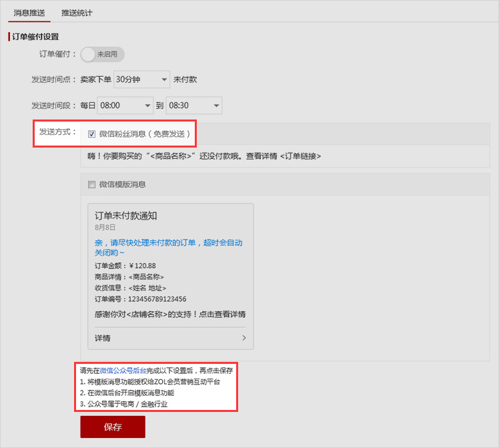Check the 微信模版消息 checkbox
Screen dimensions: 499x448
[91, 185]
